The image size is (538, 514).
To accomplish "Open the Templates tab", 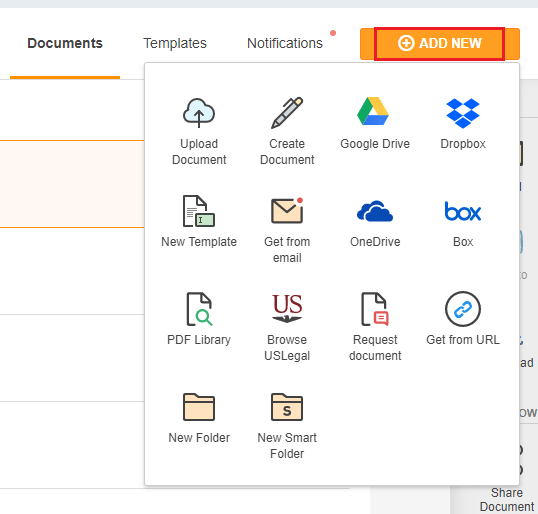I will tap(175, 43).
